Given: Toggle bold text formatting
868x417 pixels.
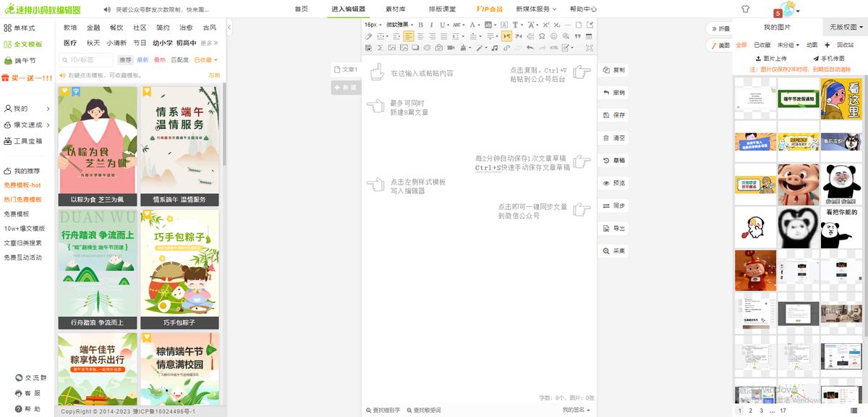Looking at the screenshot, I should coord(420,24).
